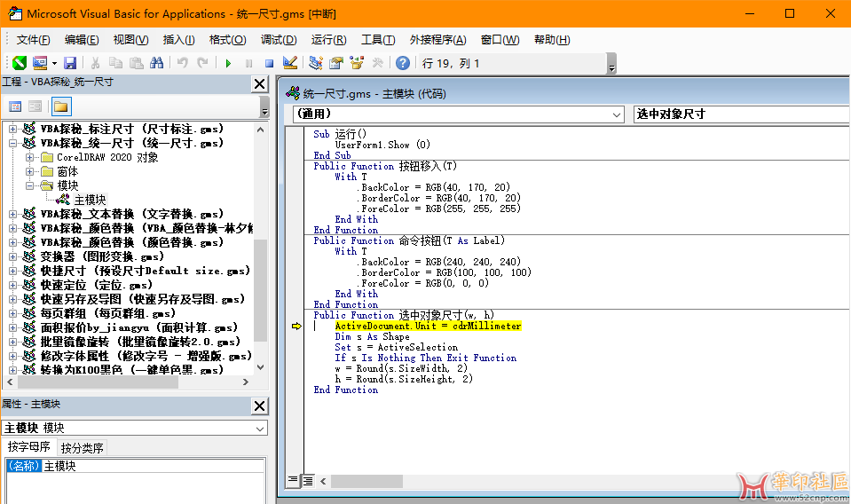Close the 属性 properties panel

coord(260,406)
